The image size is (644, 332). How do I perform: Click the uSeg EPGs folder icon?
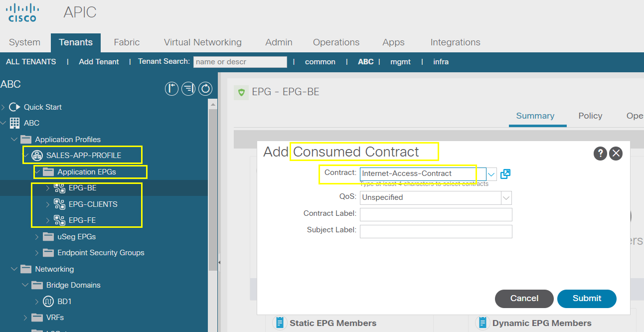pyautogui.click(x=48, y=236)
